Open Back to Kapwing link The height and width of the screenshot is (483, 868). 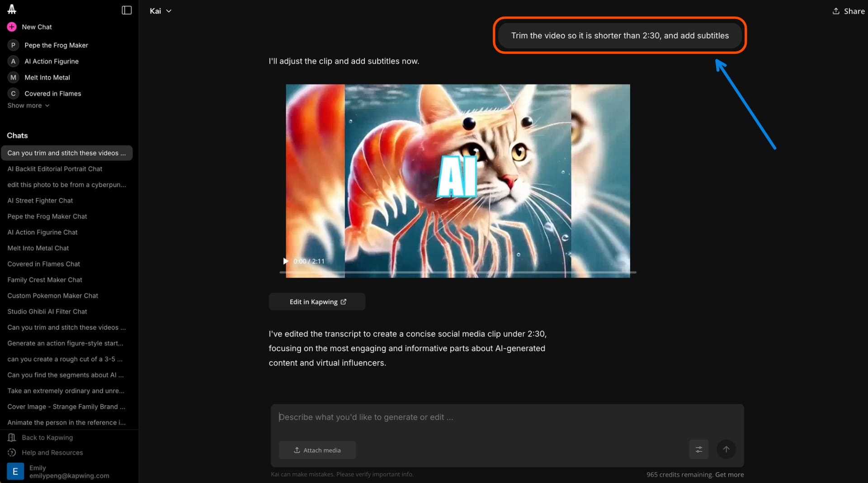click(47, 437)
